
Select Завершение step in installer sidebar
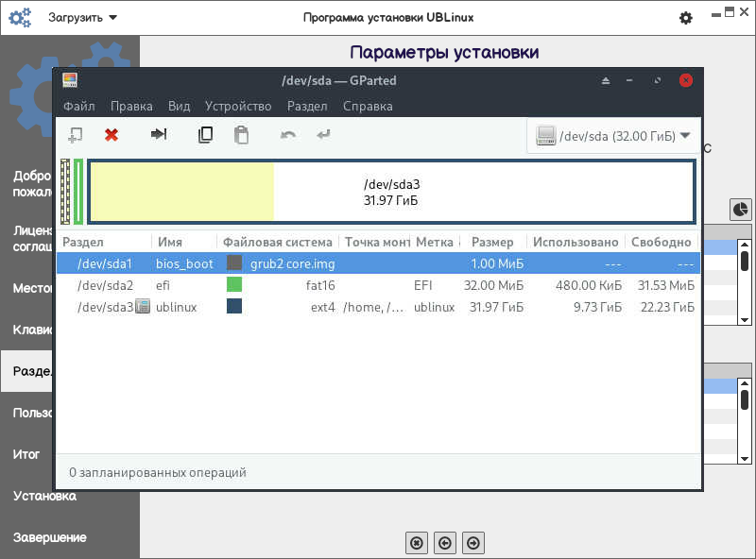tap(50, 537)
